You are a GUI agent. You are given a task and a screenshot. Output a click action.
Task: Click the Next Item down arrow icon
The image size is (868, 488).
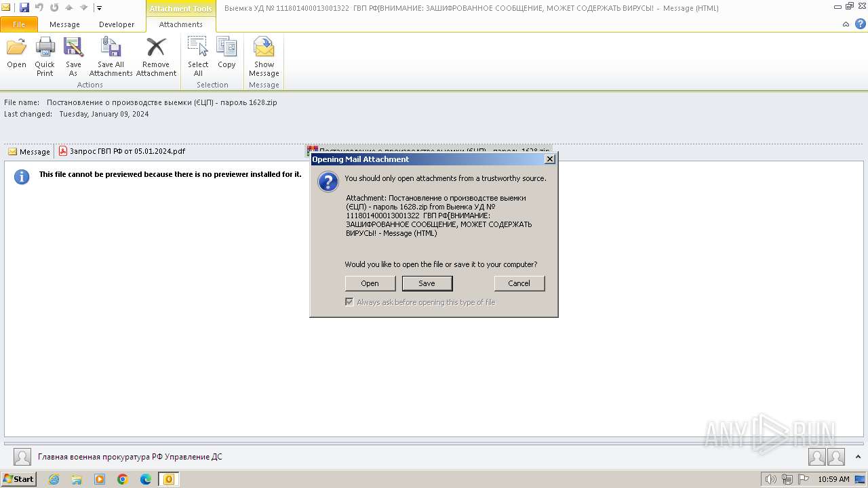tap(84, 7)
